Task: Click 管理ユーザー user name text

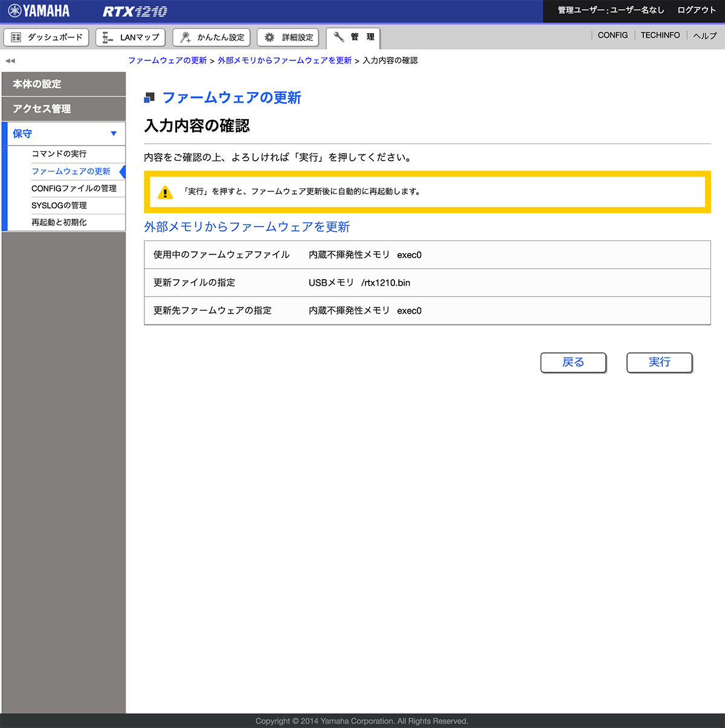Action: (611, 10)
